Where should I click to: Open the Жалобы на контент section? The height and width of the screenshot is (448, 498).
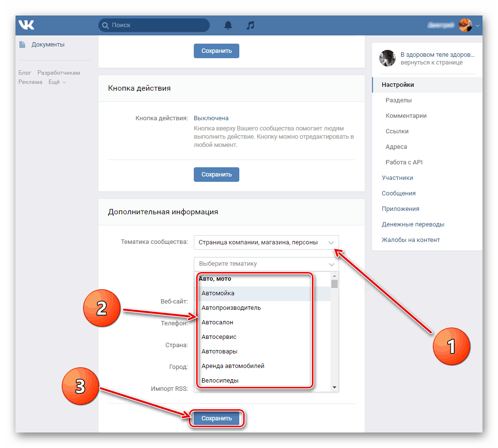411,240
